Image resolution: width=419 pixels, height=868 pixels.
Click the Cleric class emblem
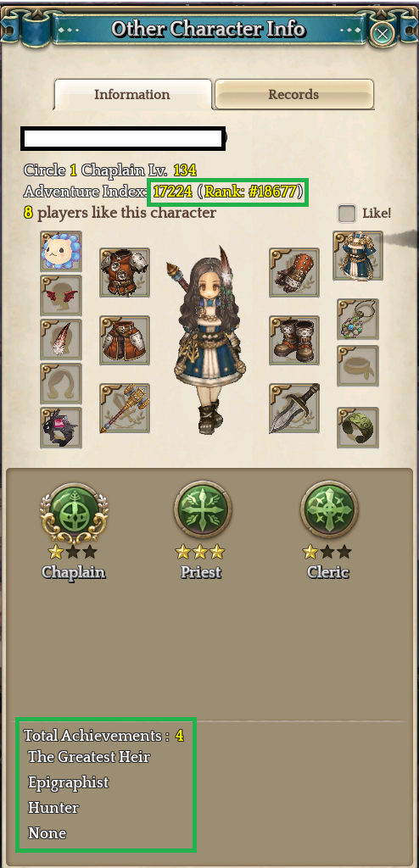(x=329, y=509)
